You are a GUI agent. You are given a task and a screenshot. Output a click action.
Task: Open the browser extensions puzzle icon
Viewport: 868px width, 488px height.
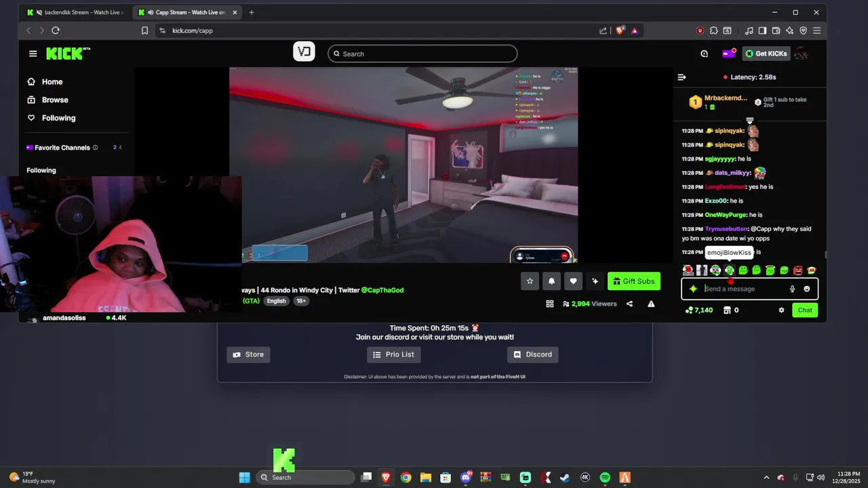point(713,30)
